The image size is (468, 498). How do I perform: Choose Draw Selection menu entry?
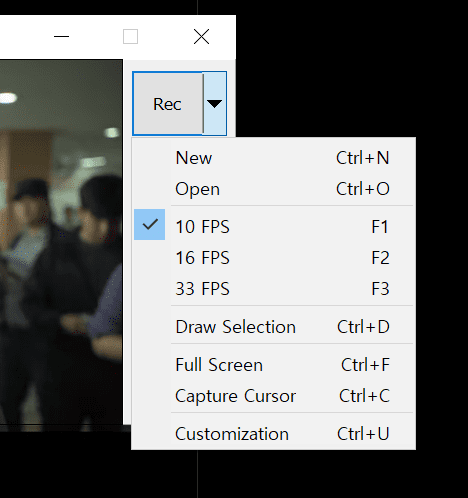pos(274,327)
